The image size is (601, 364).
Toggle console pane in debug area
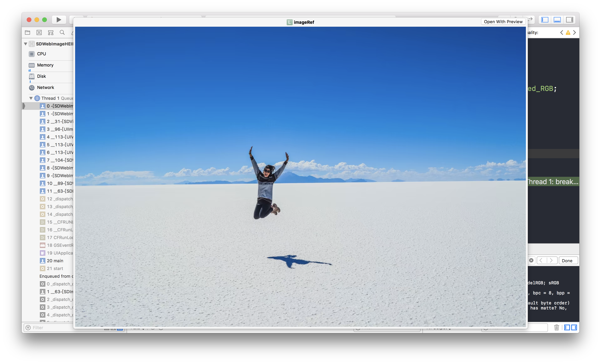[x=574, y=327]
